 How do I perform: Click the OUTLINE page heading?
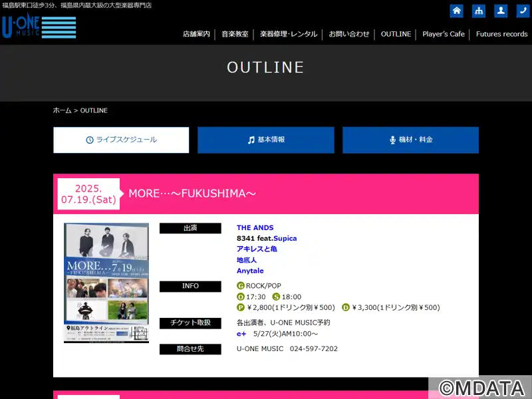pos(265,67)
